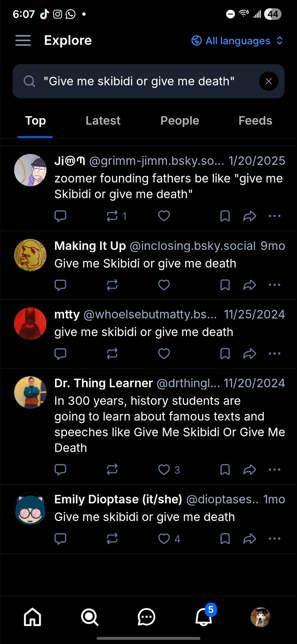Reply to mtty's post

coord(60,354)
